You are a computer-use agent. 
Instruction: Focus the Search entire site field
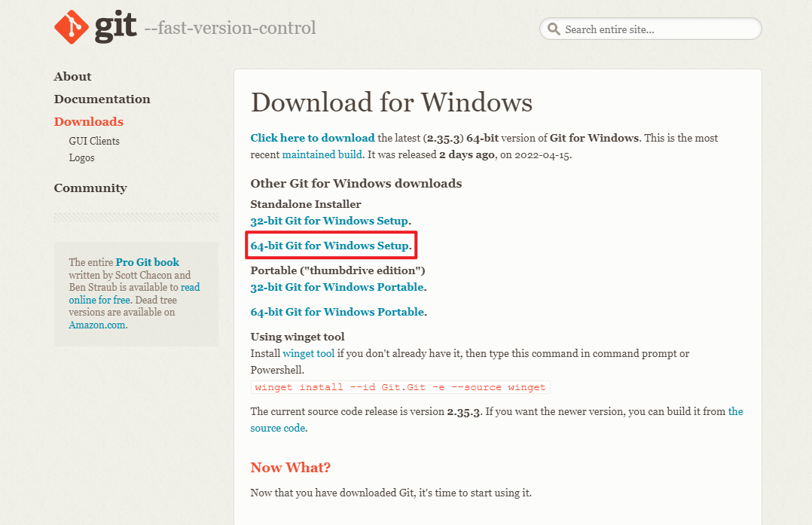[651, 29]
